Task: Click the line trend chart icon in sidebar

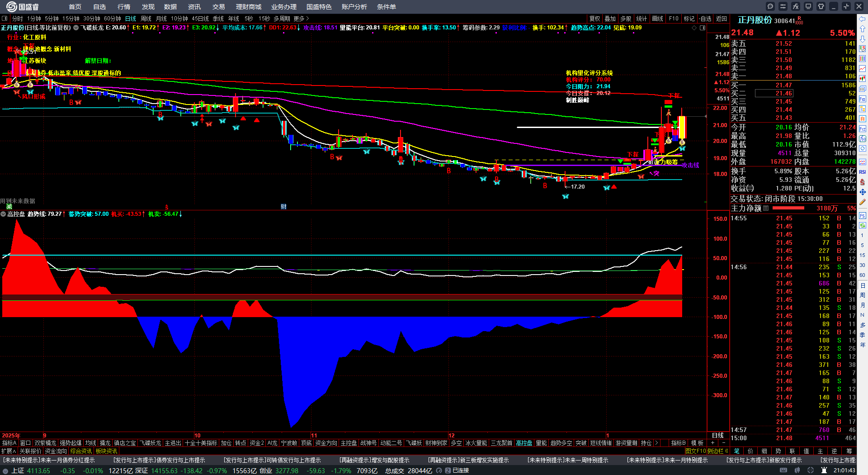Action: click(863, 69)
